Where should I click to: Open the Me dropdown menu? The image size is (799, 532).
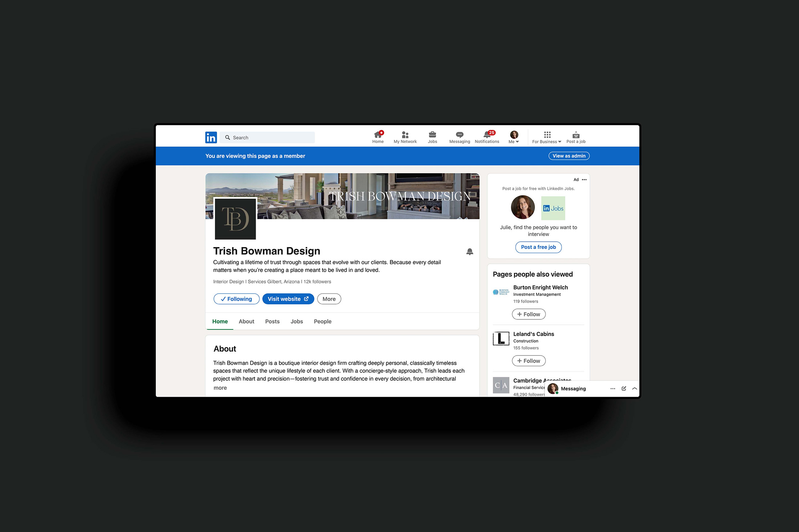click(x=514, y=137)
